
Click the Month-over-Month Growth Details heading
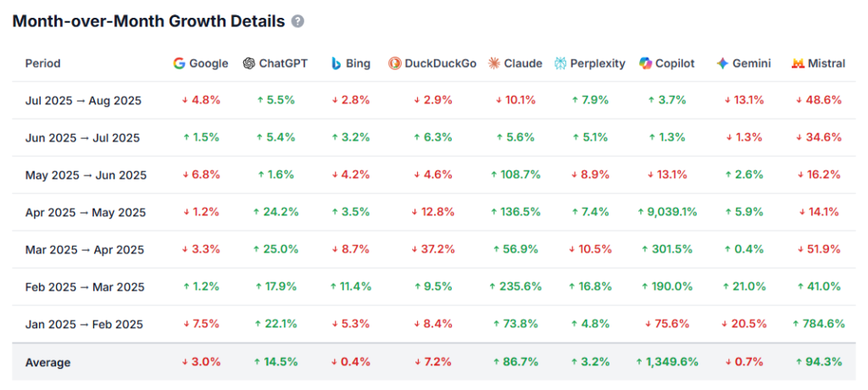(148, 21)
